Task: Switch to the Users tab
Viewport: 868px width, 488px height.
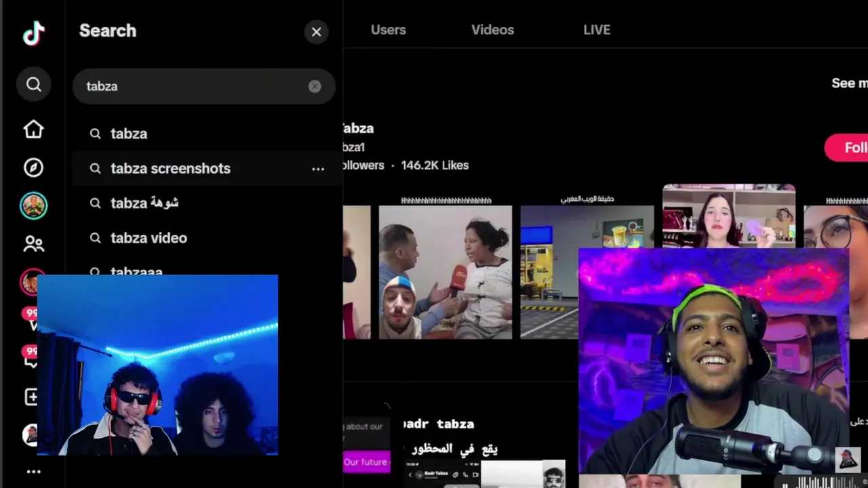Action: [389, 30]
